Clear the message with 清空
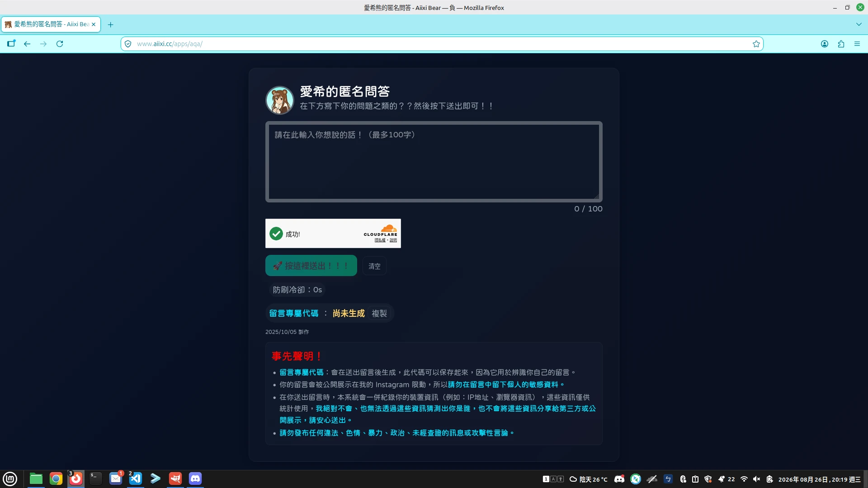The height and width of the screenshot is (488, 868). pos(374,266)
